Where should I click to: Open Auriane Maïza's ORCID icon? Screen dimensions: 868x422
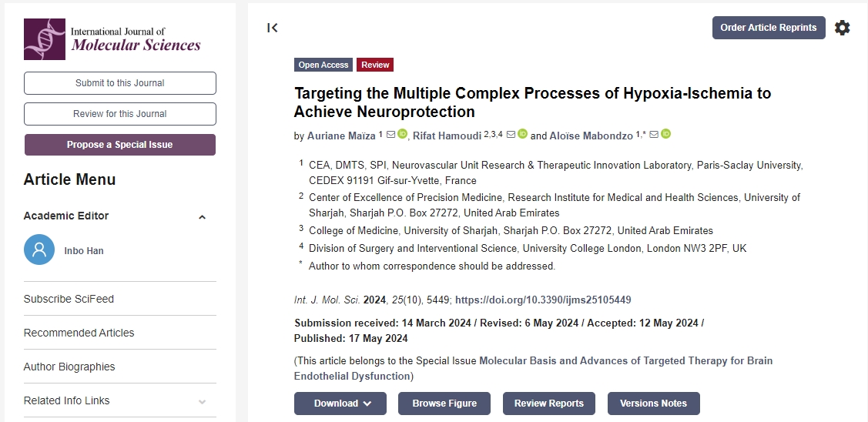click(402, 135)
